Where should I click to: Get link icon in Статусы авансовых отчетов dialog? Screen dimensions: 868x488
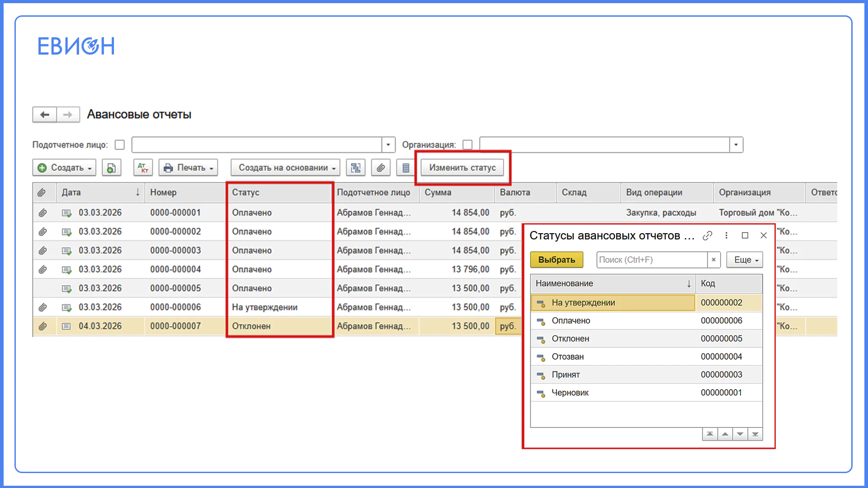708,235
